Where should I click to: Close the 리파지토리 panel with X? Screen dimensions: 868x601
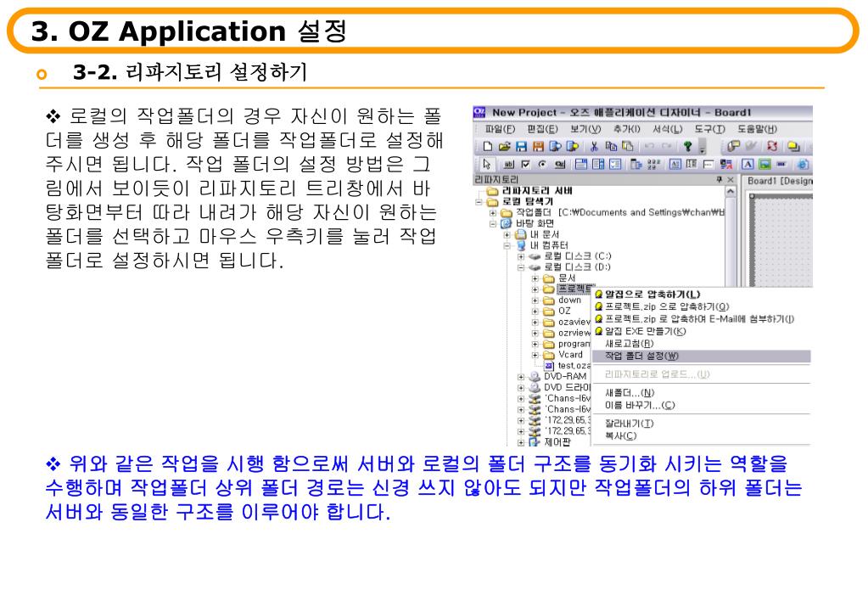click(731, 180)
